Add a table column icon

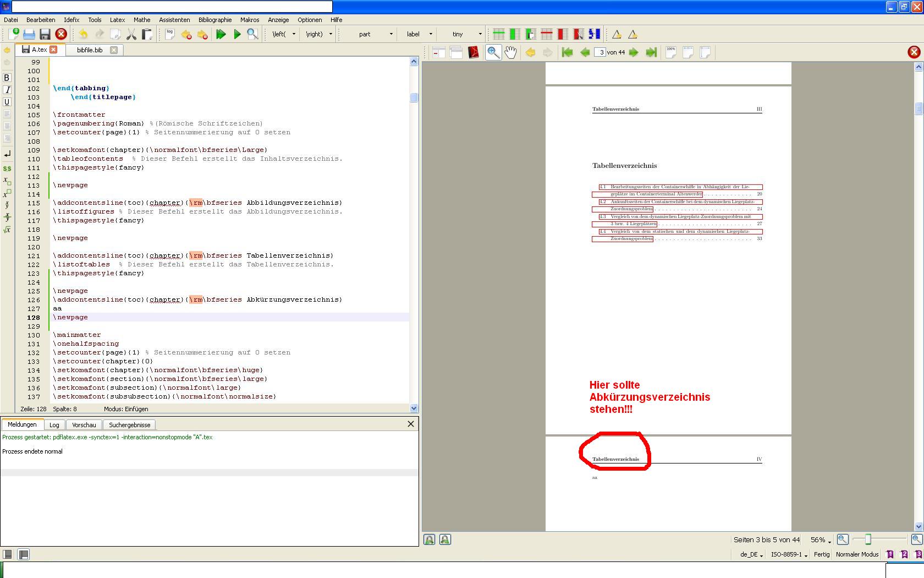coord(515,34)
